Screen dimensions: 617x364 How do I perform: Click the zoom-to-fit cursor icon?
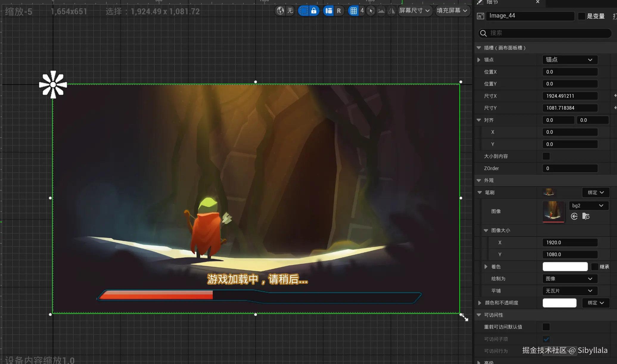pos(371,11)
